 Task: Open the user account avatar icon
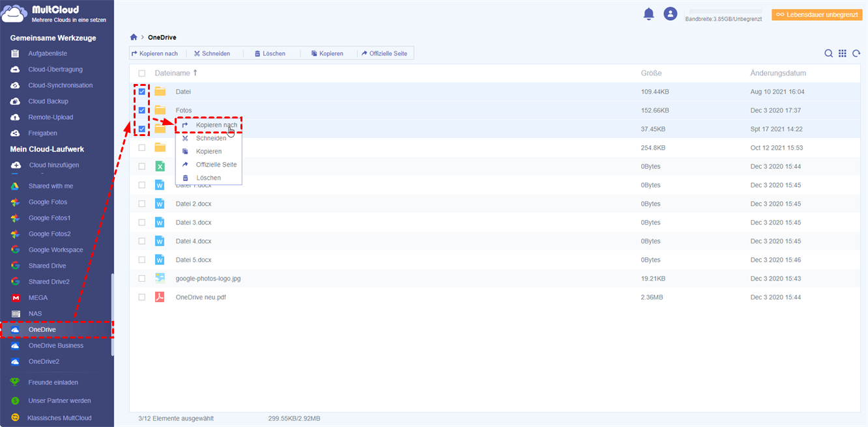[x=670, y=14]
